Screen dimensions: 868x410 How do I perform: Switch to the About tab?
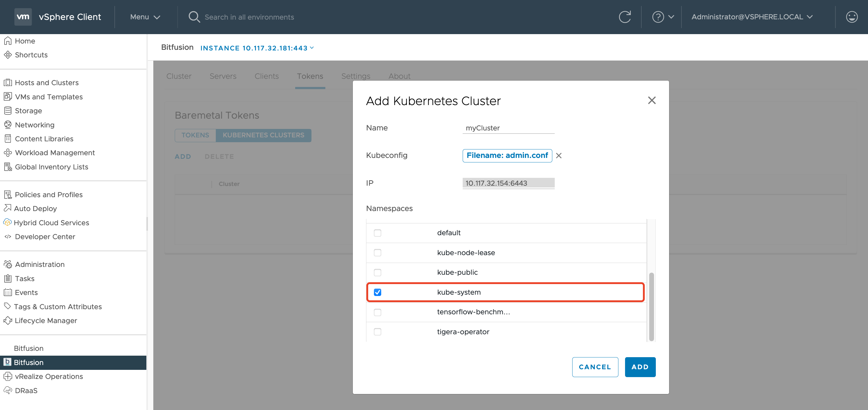399,76
